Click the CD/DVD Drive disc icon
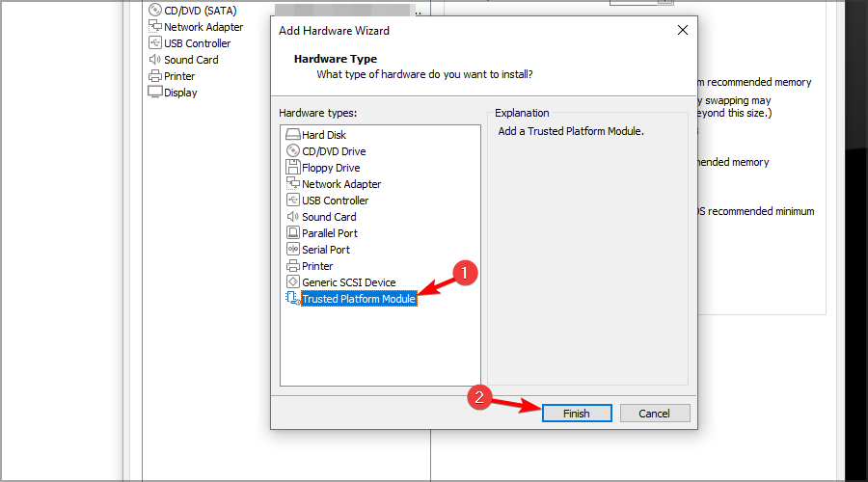 294,151
